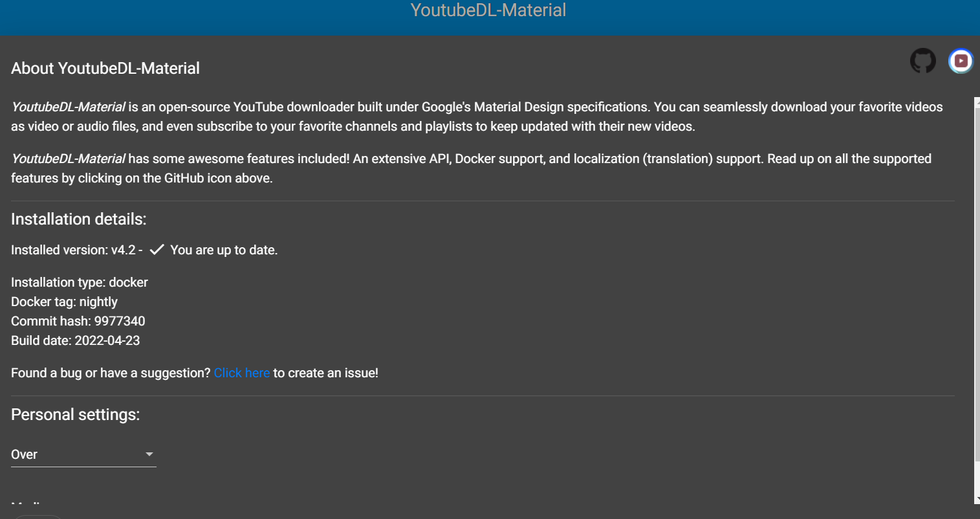
Task: Click 'Build date: 2022-04-23' line
Action: 76,340
